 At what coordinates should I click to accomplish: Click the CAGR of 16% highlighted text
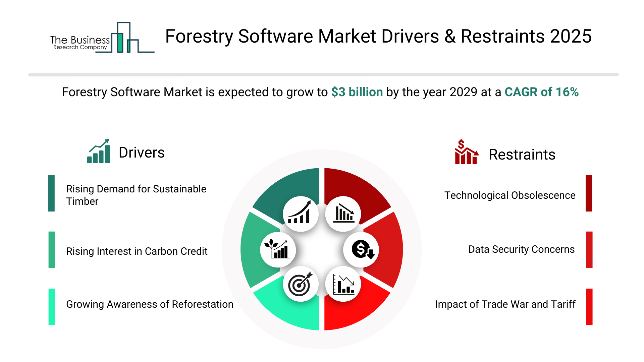coord(541,92)
